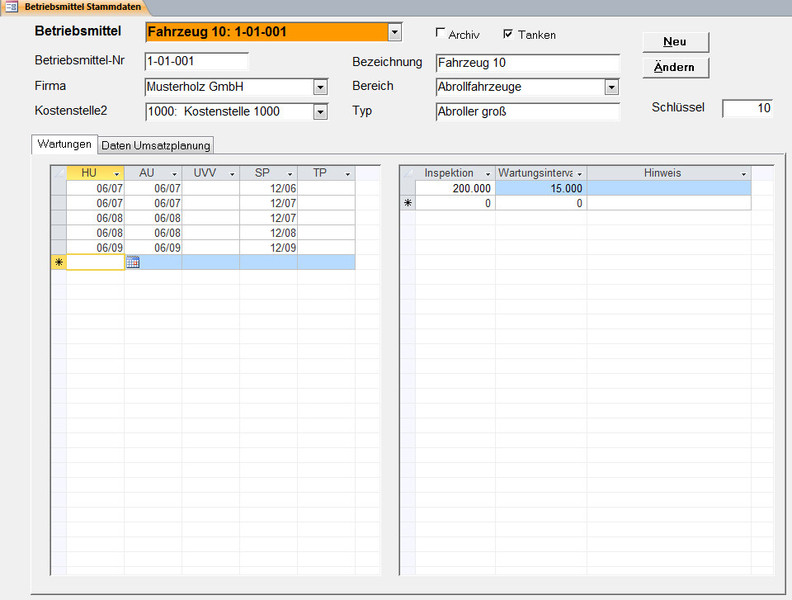The height and width of the screenshot is (600, 792).
Task: Click Hinweis cell of 200.000 row
Action: coord(669,188)
